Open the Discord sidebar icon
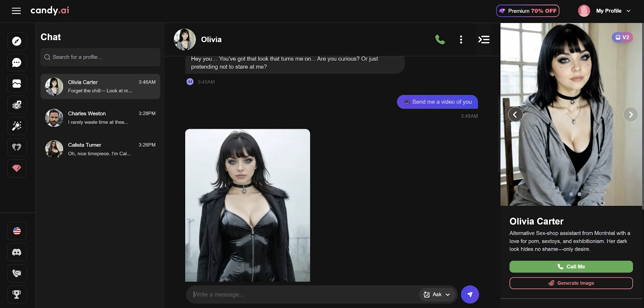Image resolution: width=644 pixels, height=308 pixels. [17, 253]
